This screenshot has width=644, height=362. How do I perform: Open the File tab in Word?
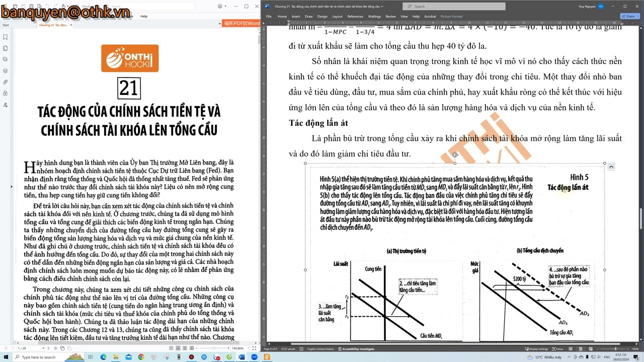(x=269, y=16)
